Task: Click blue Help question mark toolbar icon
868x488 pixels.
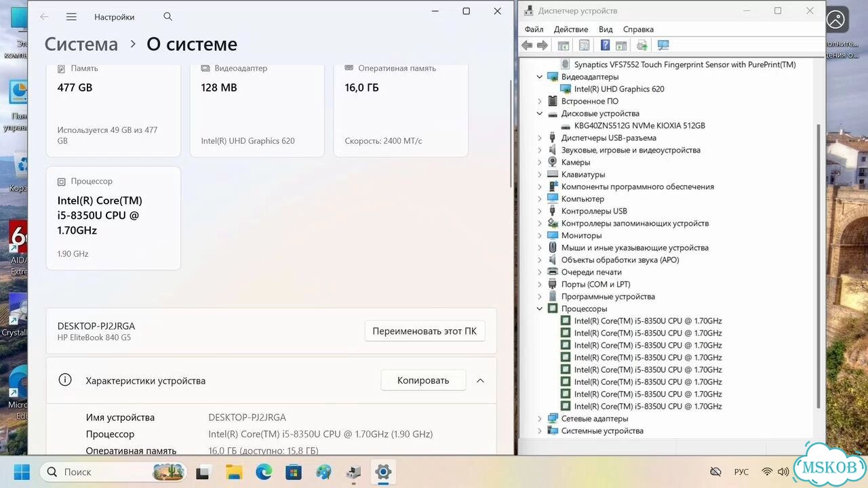Action: point(605,45)
